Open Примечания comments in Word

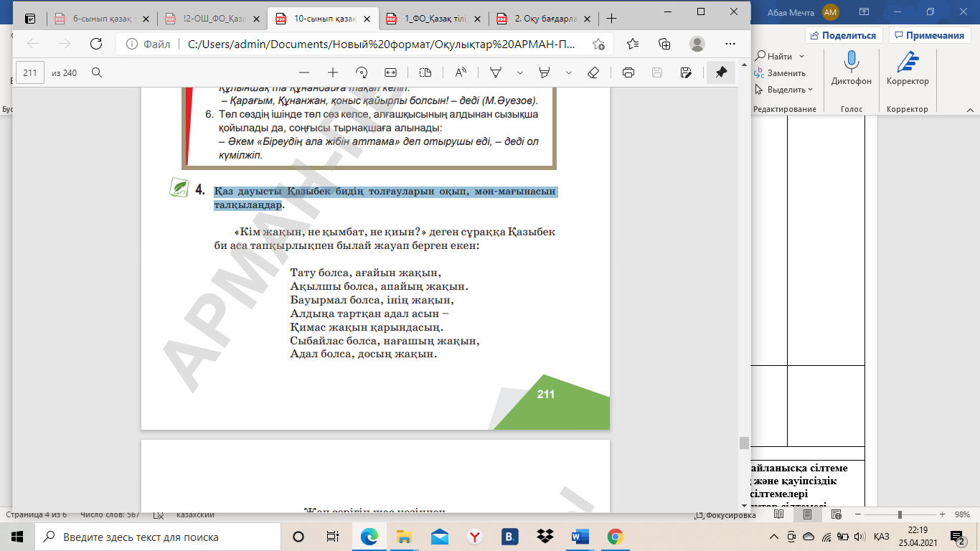click(928, 35)
